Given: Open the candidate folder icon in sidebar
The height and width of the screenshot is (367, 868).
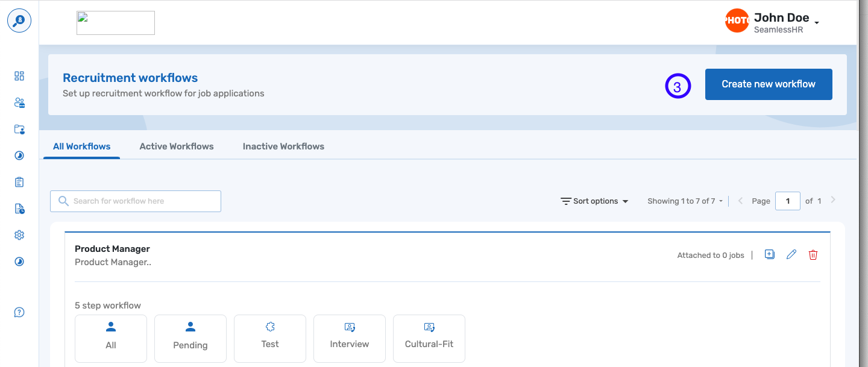Looking at the screenshot, I should [19, 129].
